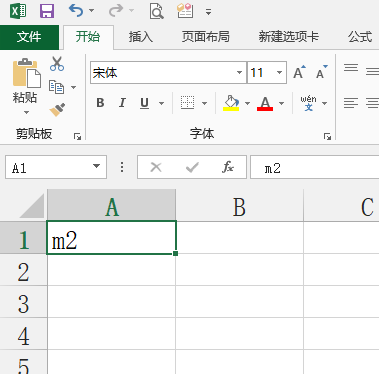
Task: Open Customize Quick Access Toolbar dropdown
Action: coord(208,12)
